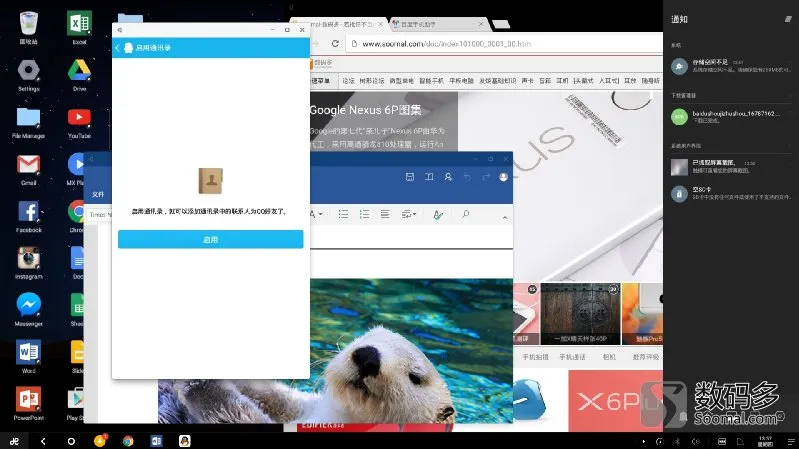Select the first Chrome tab

[339, 24]
